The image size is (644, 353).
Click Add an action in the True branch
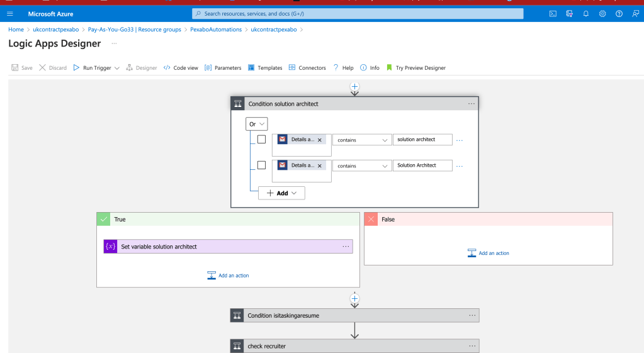coord(228,276)
